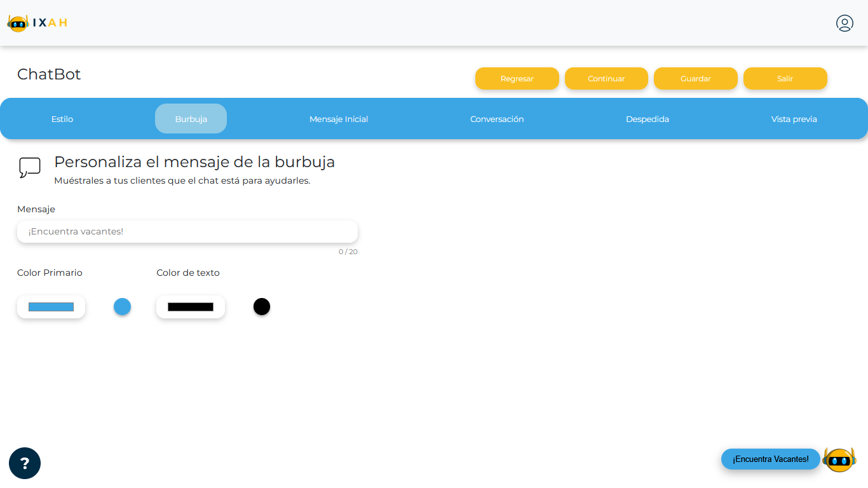This screenshot has height=488, width=868.
Task: Open the Vista previa tab
Action: click(794, 119)
